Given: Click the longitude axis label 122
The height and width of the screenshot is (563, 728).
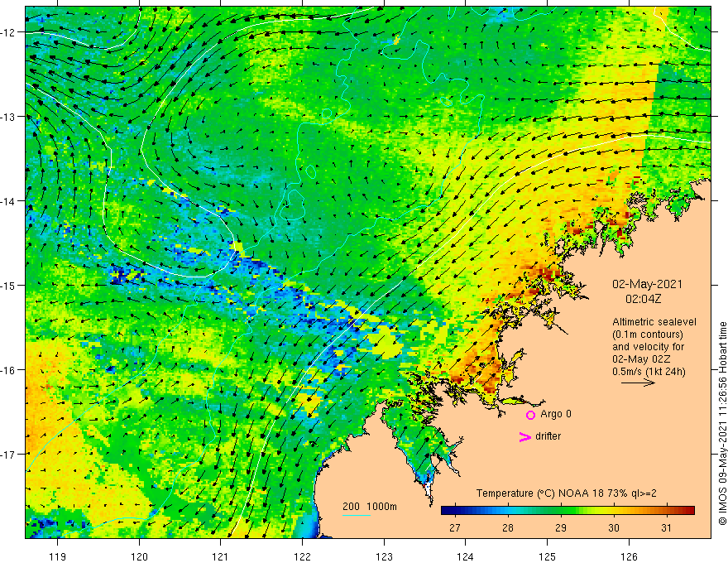Looking at the screenshot, I should point(302,556).
